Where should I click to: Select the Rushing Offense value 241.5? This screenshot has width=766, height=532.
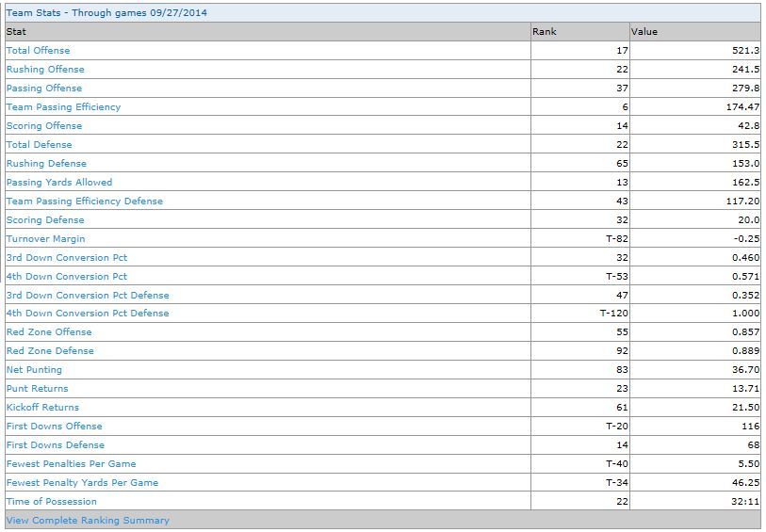click(745, 70)
